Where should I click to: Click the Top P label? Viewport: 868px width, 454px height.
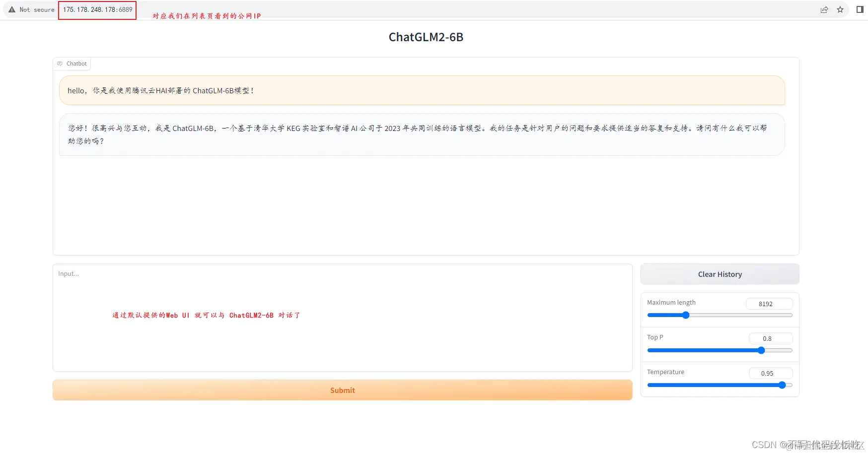[655, 337]
